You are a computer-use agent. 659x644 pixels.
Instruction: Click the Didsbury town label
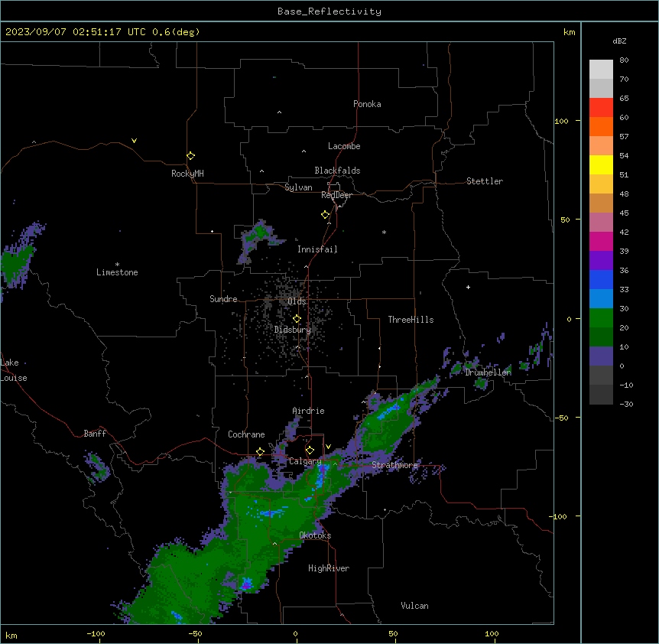click(x=293, y=330)
